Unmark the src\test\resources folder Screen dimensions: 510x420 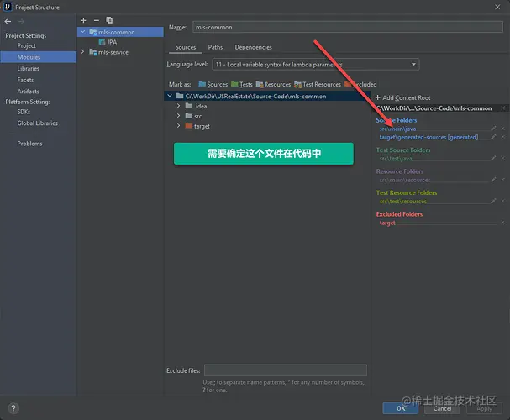point(502,201)
